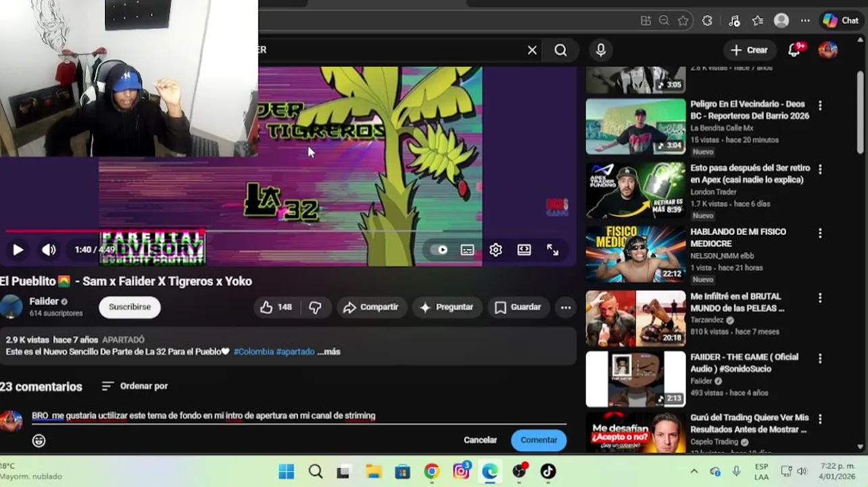
Task: Click into the comment text field
Action: click(x=299, y=416)
